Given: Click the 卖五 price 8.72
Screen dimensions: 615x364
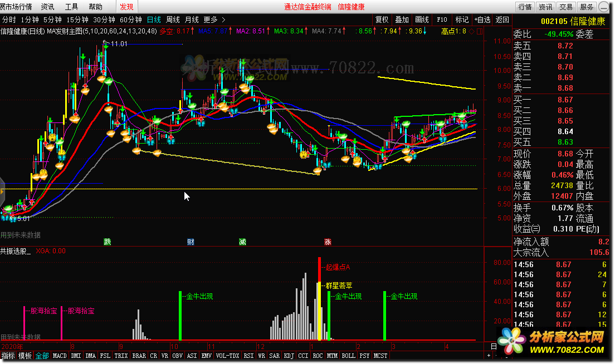Looking at the screenshot, I should pyautogui.click(x=565, y=46).
